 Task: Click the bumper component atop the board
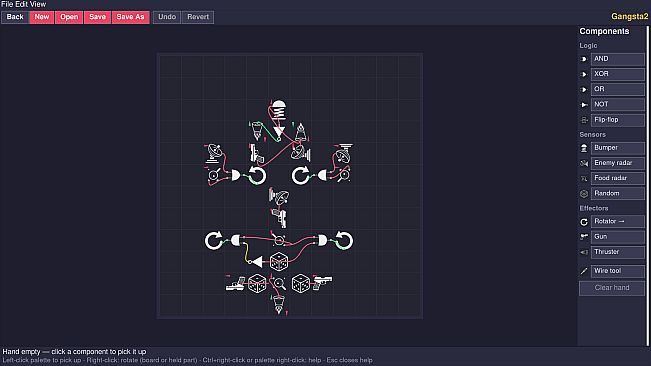[279, 110]
